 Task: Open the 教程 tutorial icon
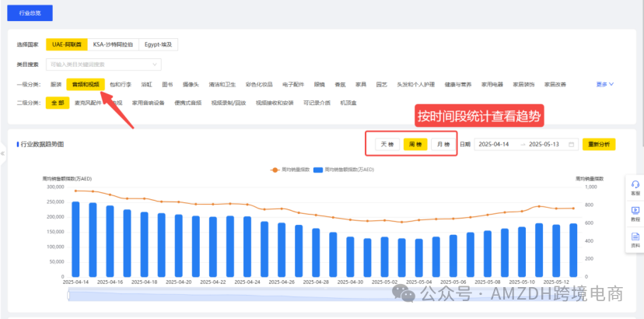pos(635,212)
